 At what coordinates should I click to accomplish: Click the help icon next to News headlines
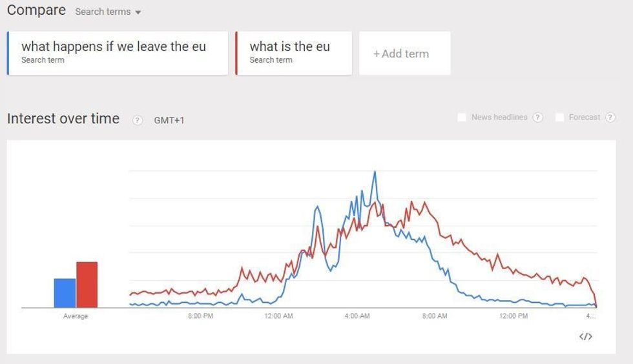pos(537,117)
